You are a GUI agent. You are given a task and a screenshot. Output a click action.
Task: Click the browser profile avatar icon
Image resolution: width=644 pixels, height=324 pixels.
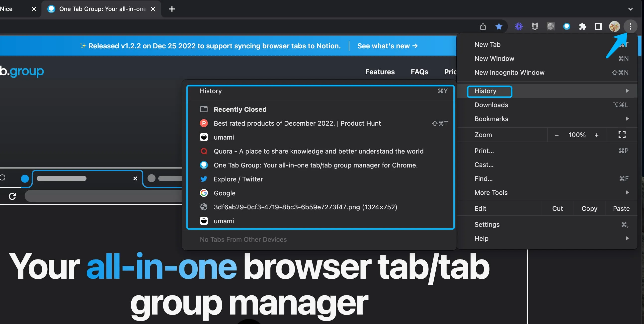(615, 26)
